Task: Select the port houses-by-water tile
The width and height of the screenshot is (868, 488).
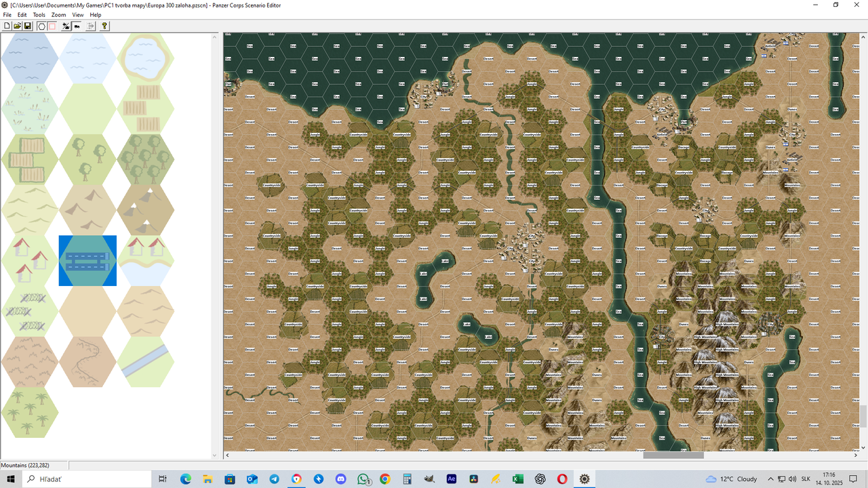Action: pos(146,260)
